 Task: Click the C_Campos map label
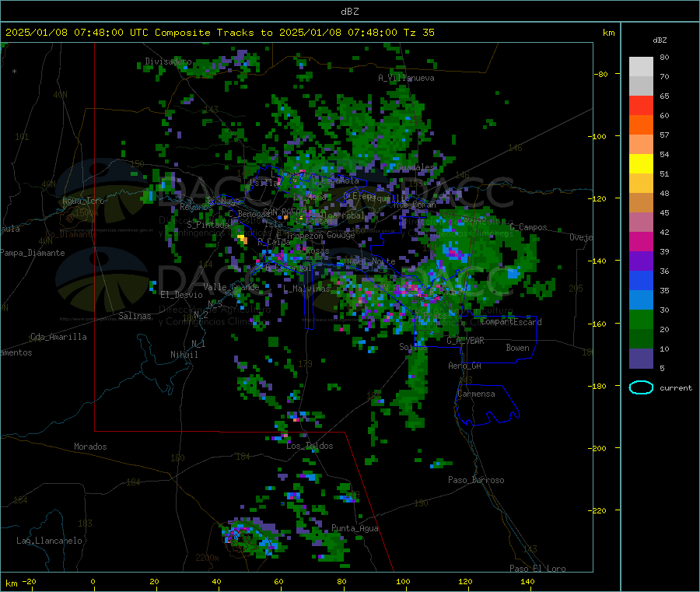pyautogui.click(x=528, y=227)
